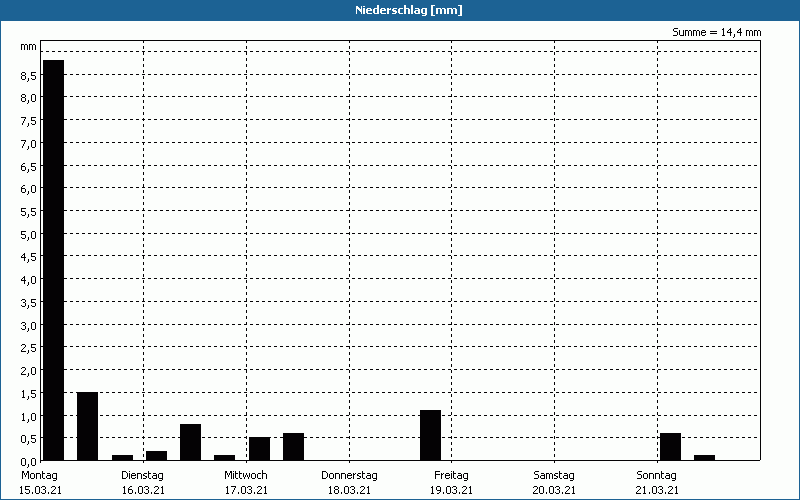Click the y-axis value "3,5"
This screenshot has width=800, height=500.
29,303
